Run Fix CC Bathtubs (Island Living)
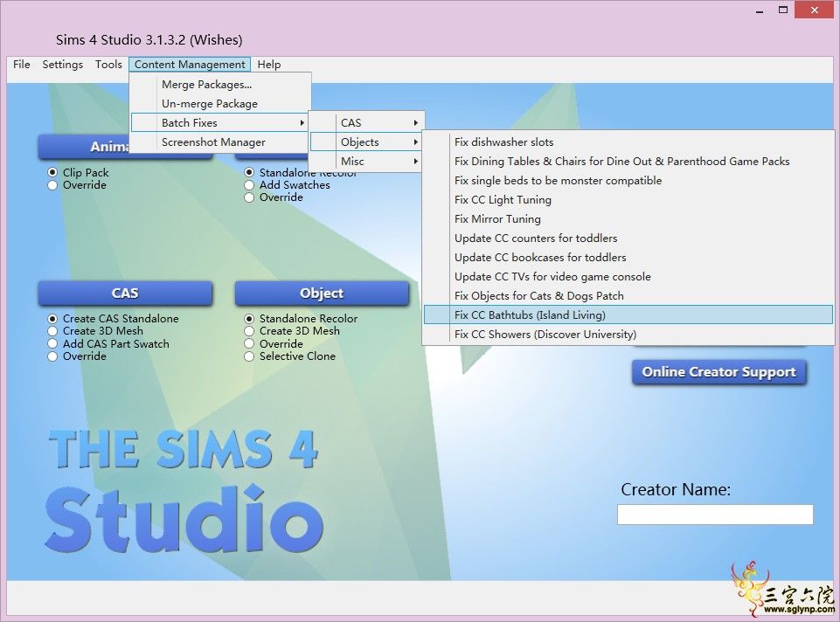 (628, 315)
